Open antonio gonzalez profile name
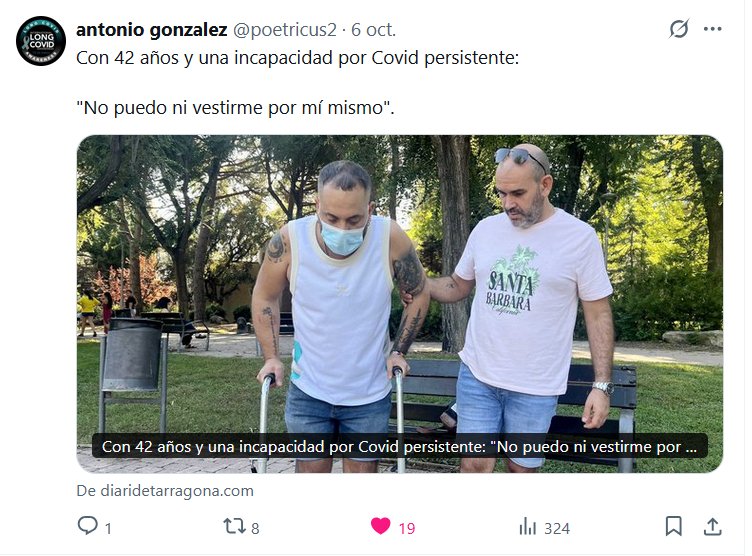The image size is (752, 556). (152, 30)
